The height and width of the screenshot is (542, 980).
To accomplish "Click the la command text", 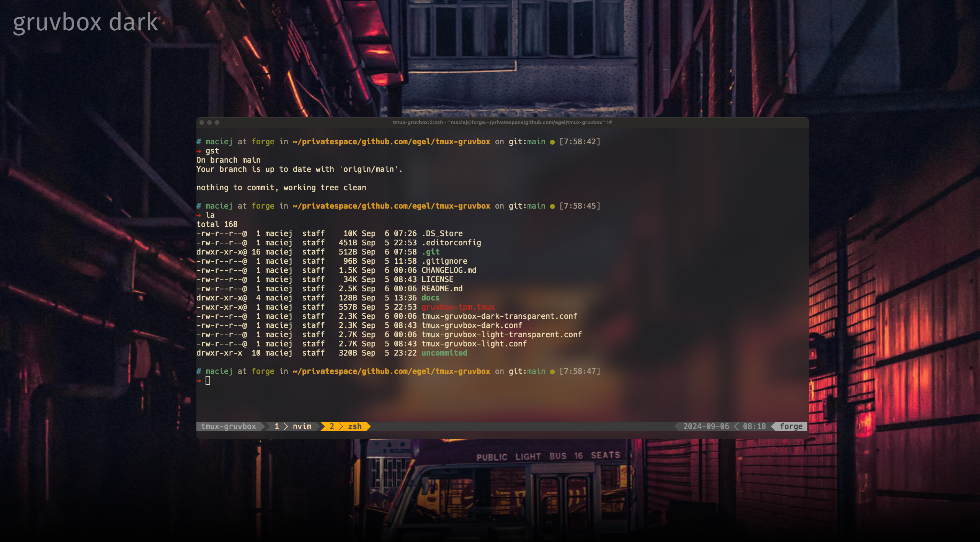I will [x=210, y=215].
